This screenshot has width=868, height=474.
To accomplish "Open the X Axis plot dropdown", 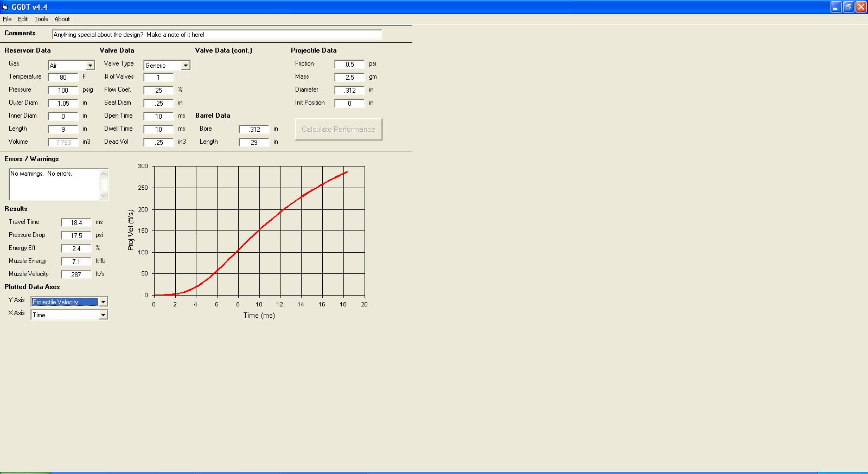I will [x=103, y=315].
